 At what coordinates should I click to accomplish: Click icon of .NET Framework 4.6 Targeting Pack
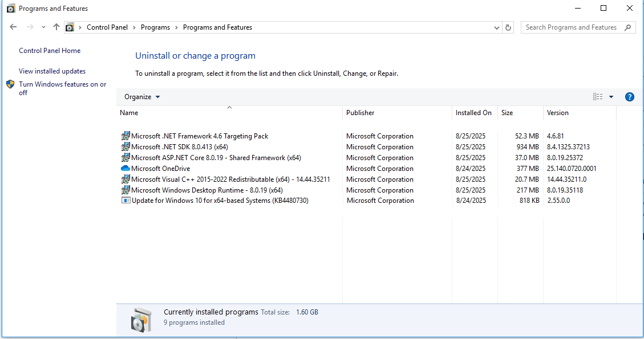point(125,136)
